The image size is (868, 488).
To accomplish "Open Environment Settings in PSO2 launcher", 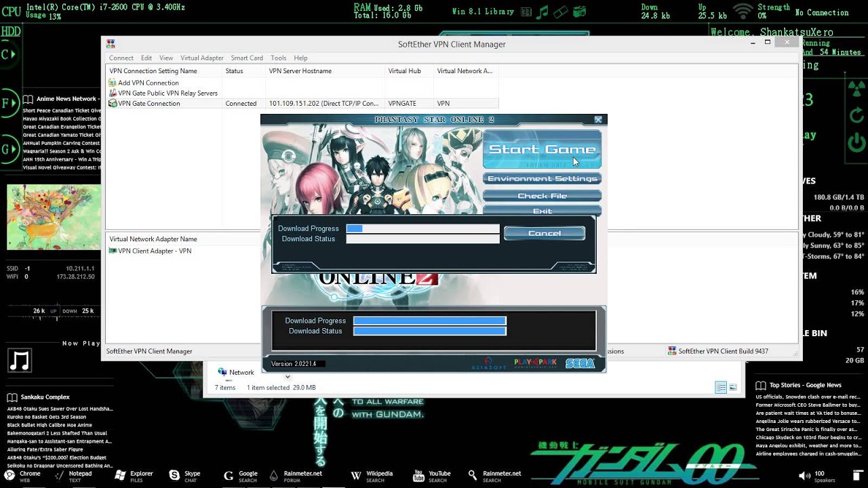I will pos(542,179).
